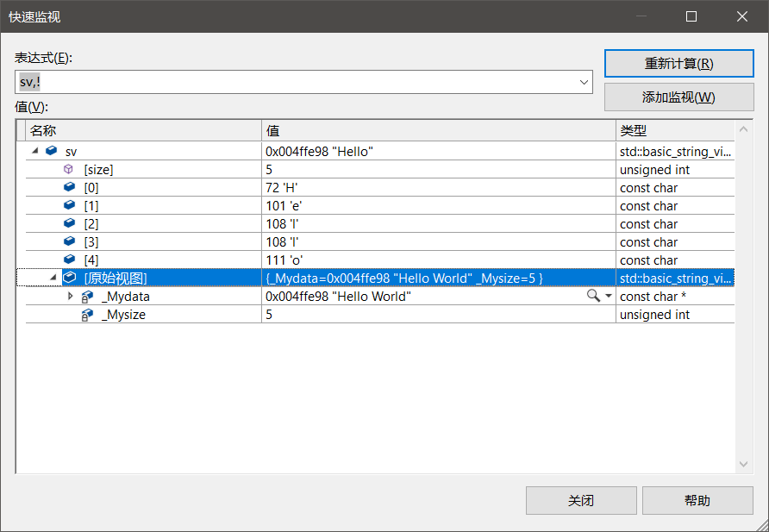Image resolution: width=769 pixels, height=532 pixels.
Task: Open the magnifying glass text visualizer for _Mydata
Action: pyautogui.click(x=591, y=296)
